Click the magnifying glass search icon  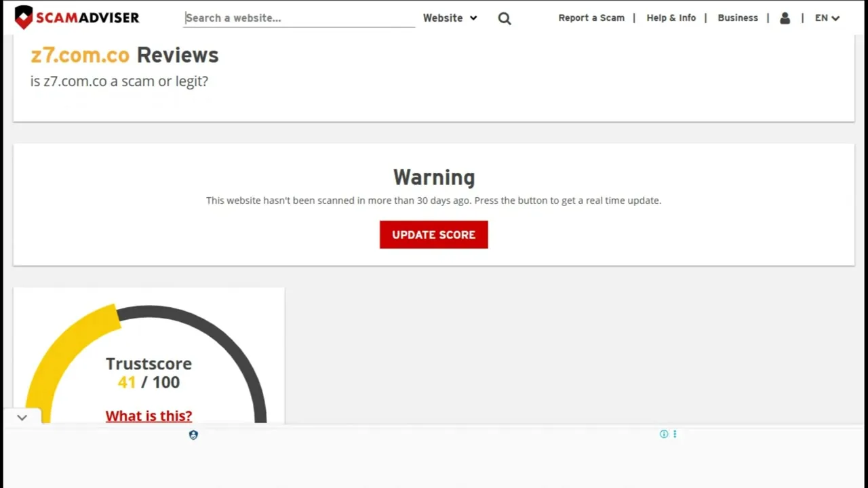point(505,18)
